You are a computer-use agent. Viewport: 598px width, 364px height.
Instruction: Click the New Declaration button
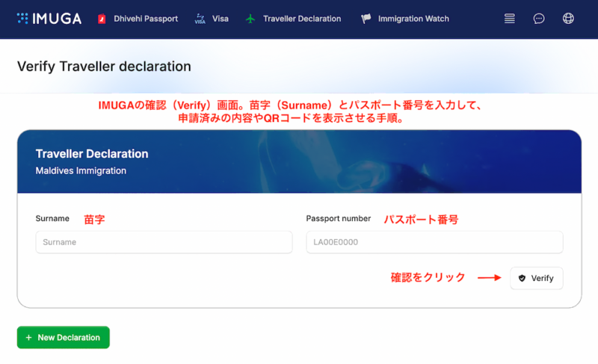coord(64,337)
